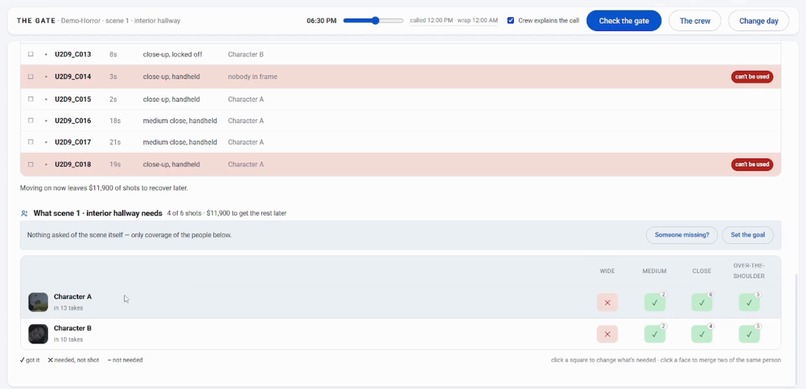This screenshot has height=389, width=806.
Task: Click Character B face thumbnail
Action: [38, 334]
